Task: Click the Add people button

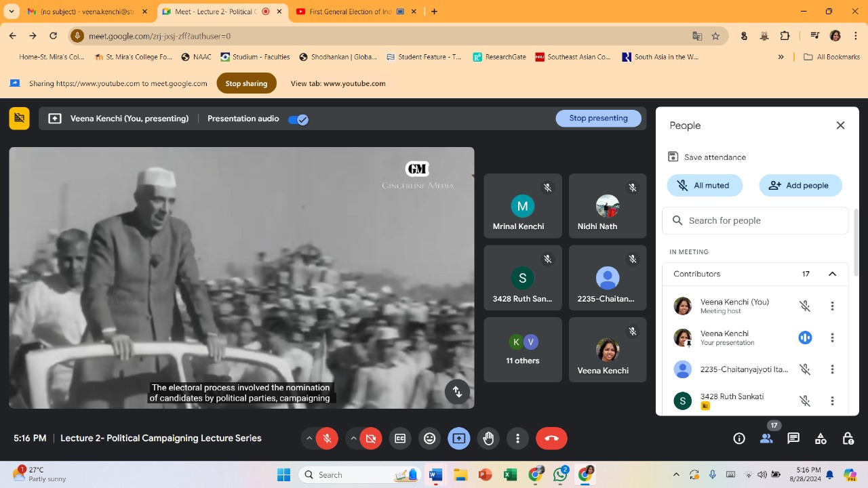Action: (800, 185)
